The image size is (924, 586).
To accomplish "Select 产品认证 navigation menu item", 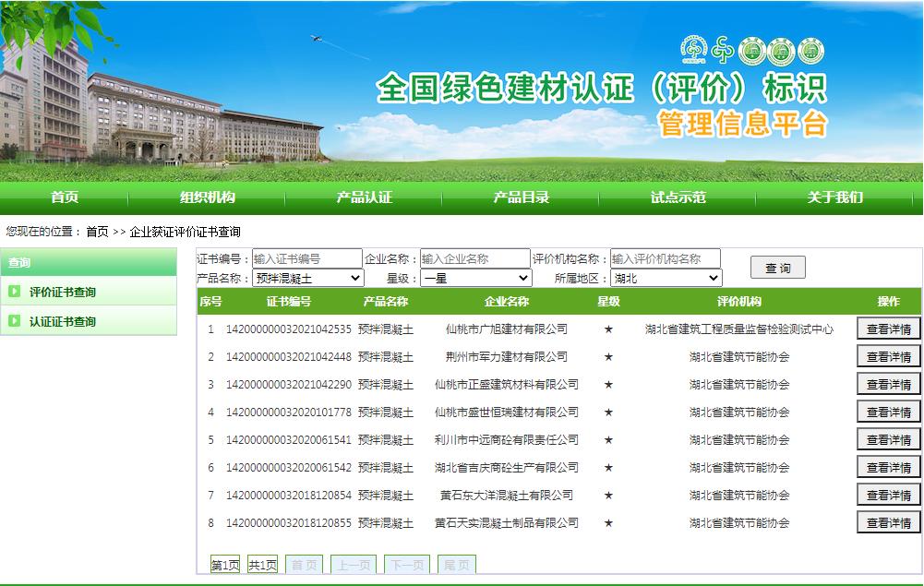I will click(364, 197).
